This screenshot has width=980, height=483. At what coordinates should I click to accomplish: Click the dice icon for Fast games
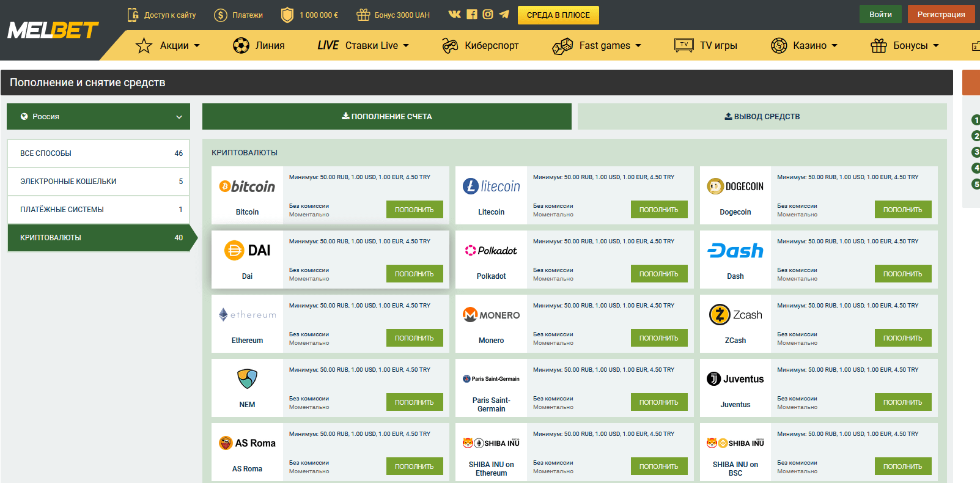tap(562, 46)
